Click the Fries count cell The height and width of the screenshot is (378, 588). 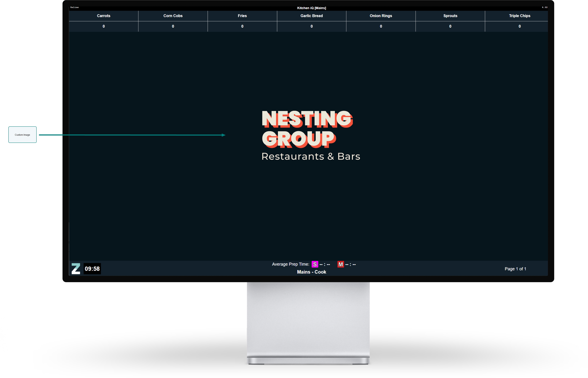pyautogui.click(x=242, y=26)
